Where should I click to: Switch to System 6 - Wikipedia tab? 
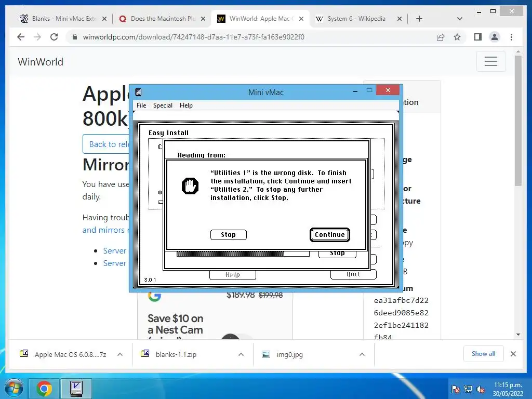point(356,19)
